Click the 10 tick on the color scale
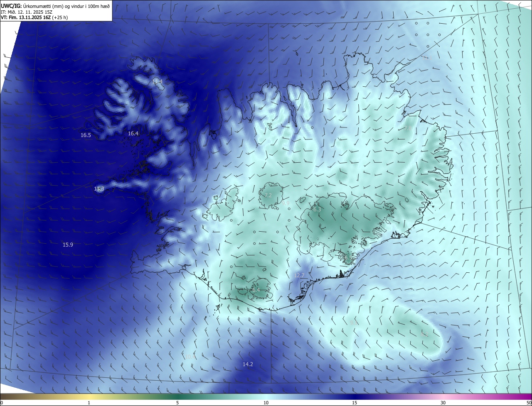The height and width of the screenshot is (406, 532). [266, 403]
